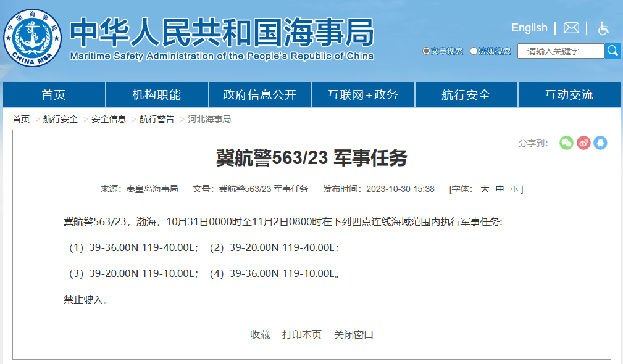Select the 文章搜索 radio button
The width and height of the screenshot is (623, 364).
426,51
